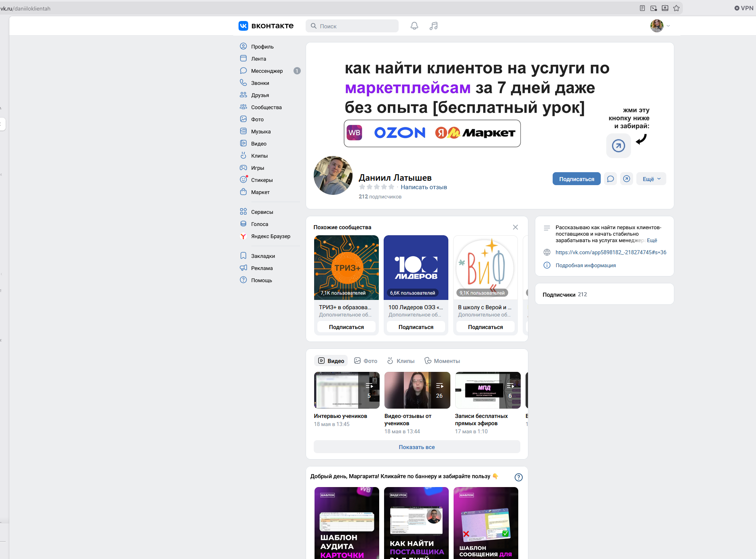Expand the description with the Ещё link

(652, 240)
